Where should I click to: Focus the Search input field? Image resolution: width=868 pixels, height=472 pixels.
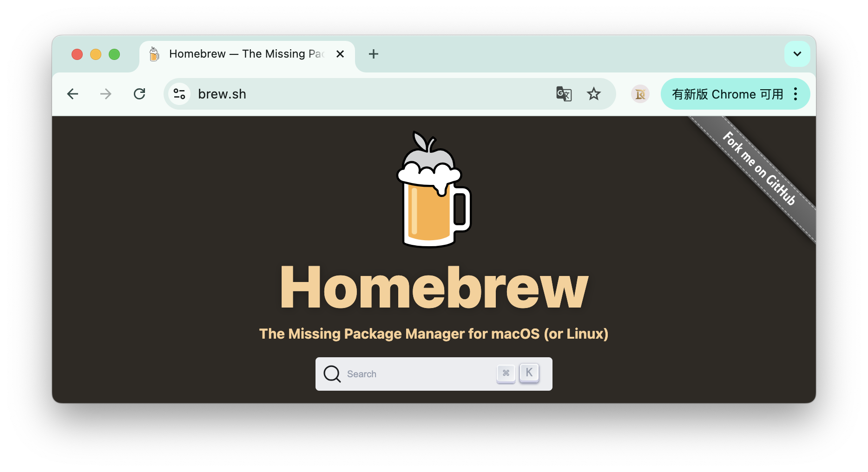point(418,374)
